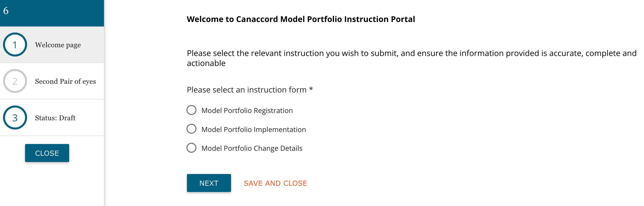This screenshot has width=644, height=206.
Task: Choose the Model Portfolio Implementation radio button
Action: 191,129
